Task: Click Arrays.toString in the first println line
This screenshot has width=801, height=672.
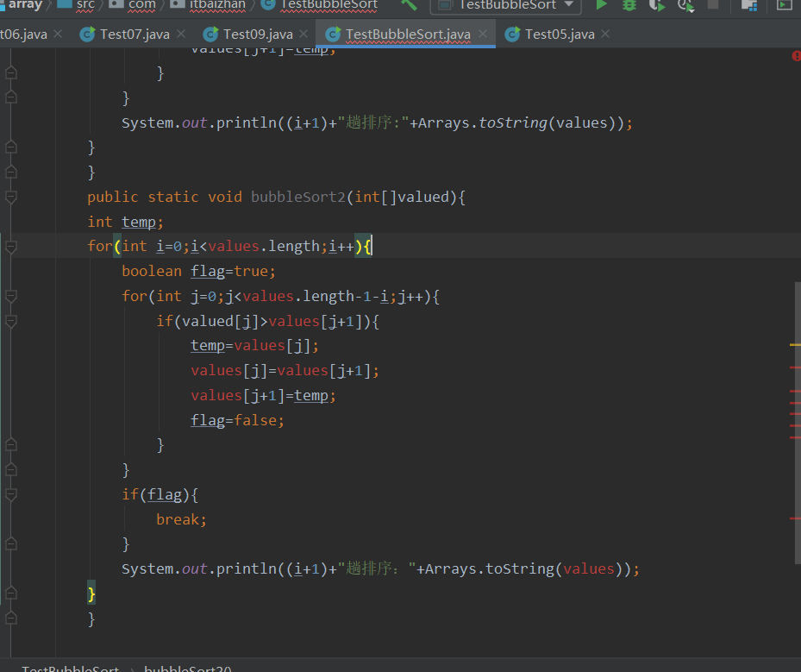Action: click(x=483, y=123)
